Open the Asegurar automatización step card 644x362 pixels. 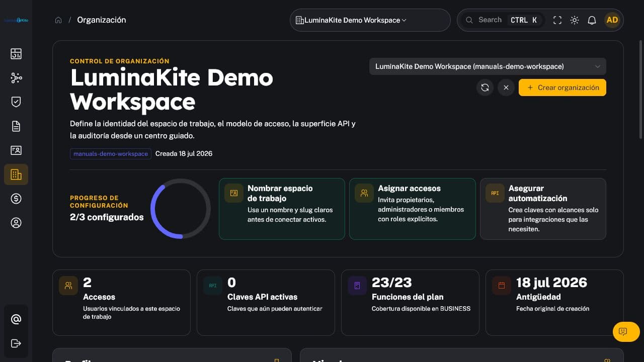pos(543,209)
